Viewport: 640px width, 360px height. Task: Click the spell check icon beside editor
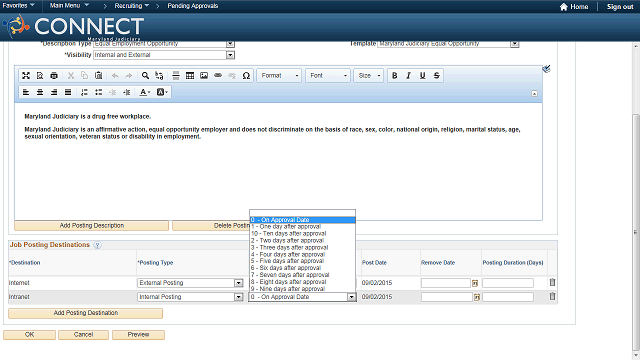546,69
